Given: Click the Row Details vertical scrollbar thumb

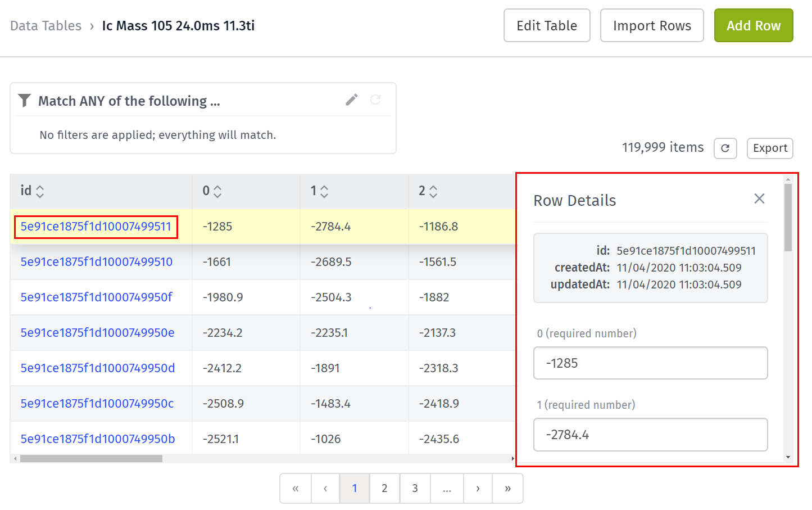Looking at the screenshot, I should click(x=788, y=218).
